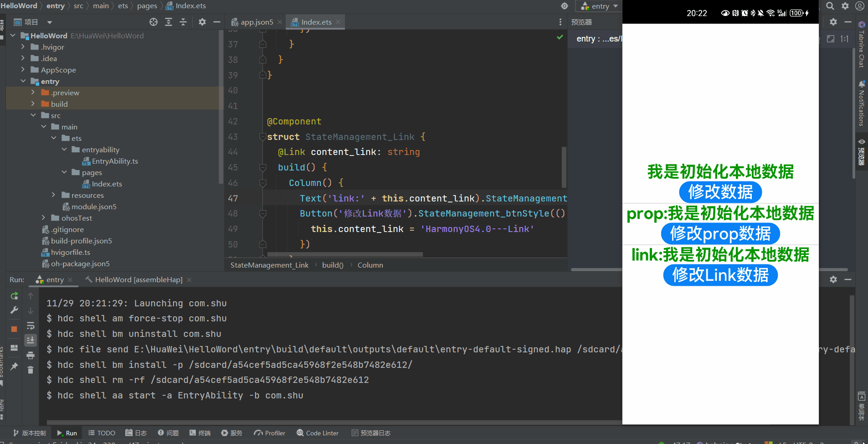Collapse the entry module folder
The image size is (868, 444).
tap(23, 81)
